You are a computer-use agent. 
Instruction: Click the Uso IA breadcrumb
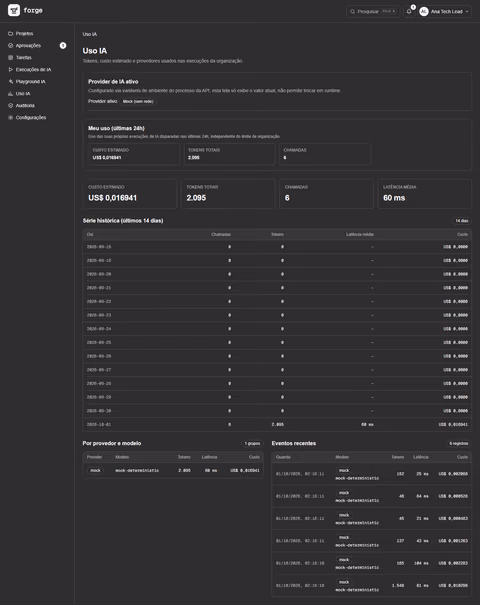(90, 34)
